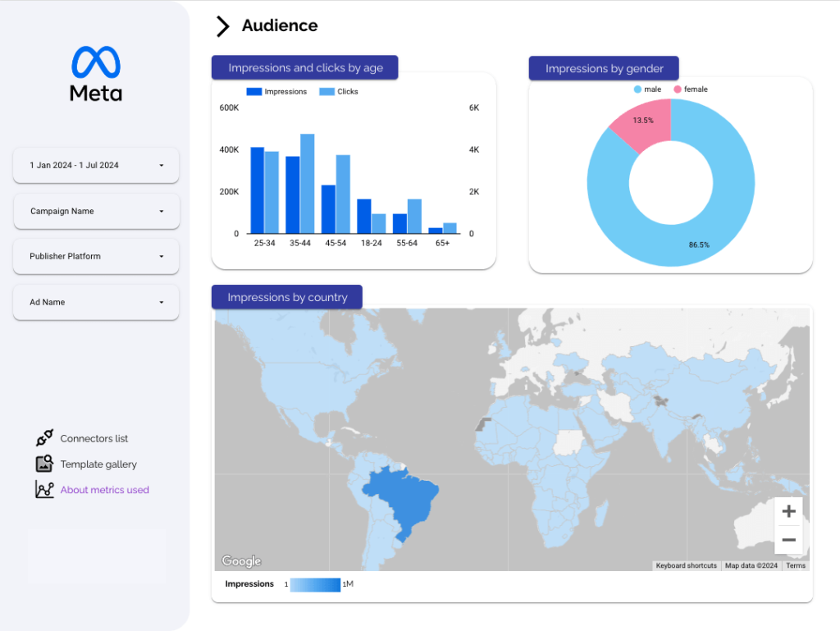Viewport: 840px width, 631px height.
Task: Toggle the male legend entry
Action: pyautogui.click(x=647, y=89)
